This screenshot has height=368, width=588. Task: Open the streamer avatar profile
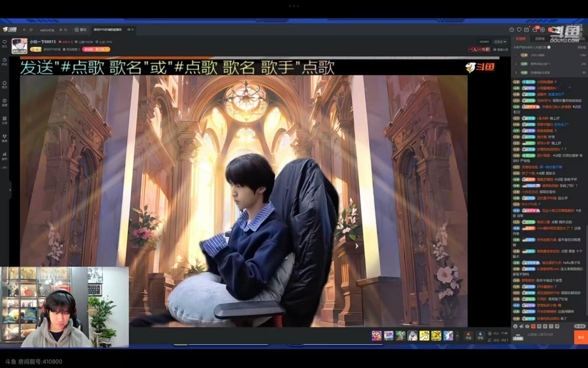click(19, 46)
